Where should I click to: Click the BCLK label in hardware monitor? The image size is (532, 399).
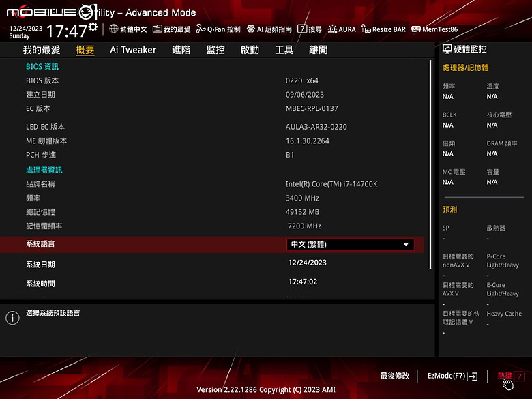[449, 115]
